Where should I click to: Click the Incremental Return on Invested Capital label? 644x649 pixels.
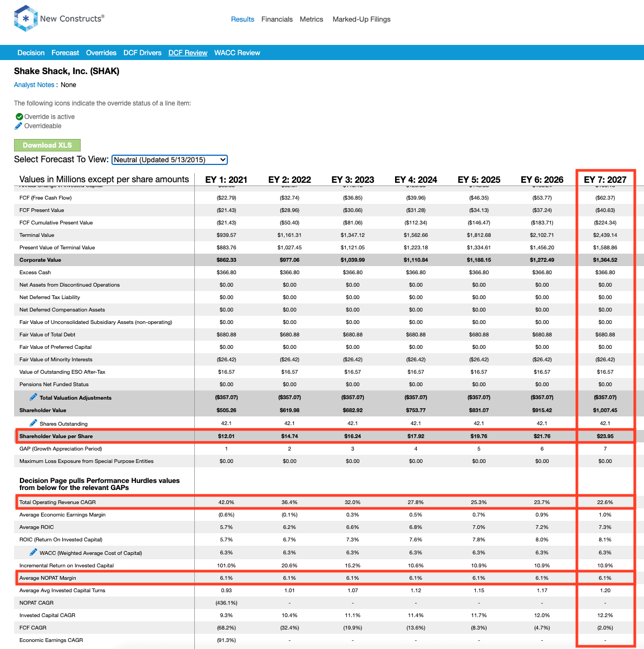tap(67, 566)
